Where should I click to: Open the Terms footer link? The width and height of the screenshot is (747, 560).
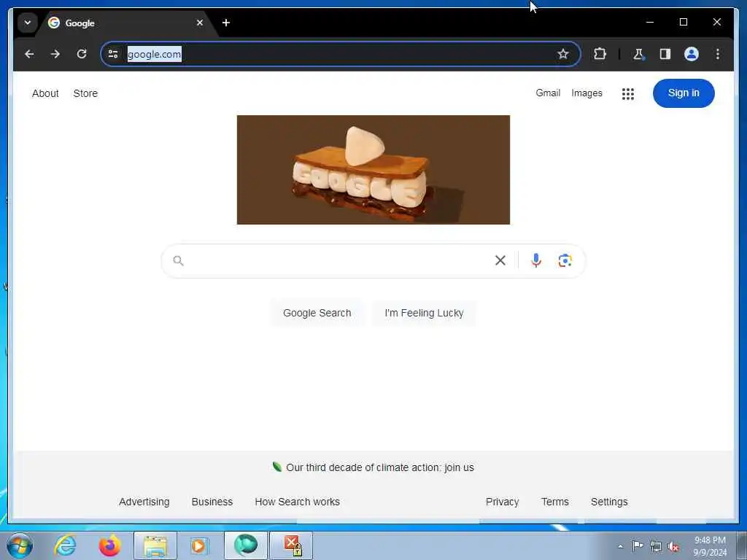tap(554, 502)
